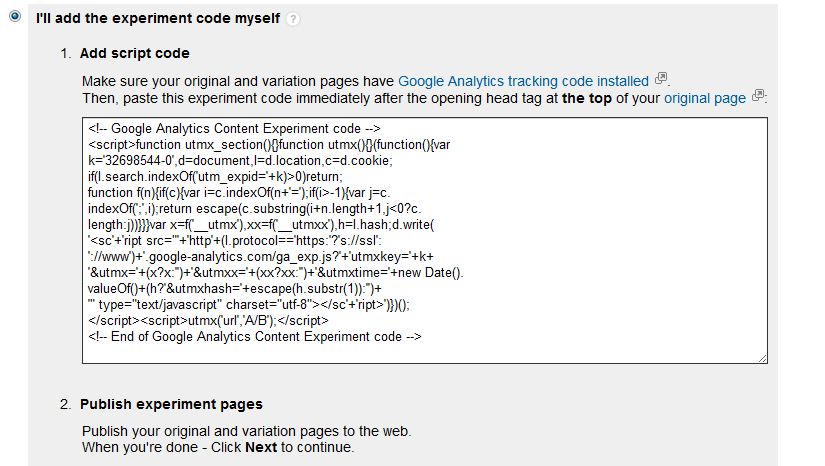
Task: Open the original page link
Action: (705, 98)
